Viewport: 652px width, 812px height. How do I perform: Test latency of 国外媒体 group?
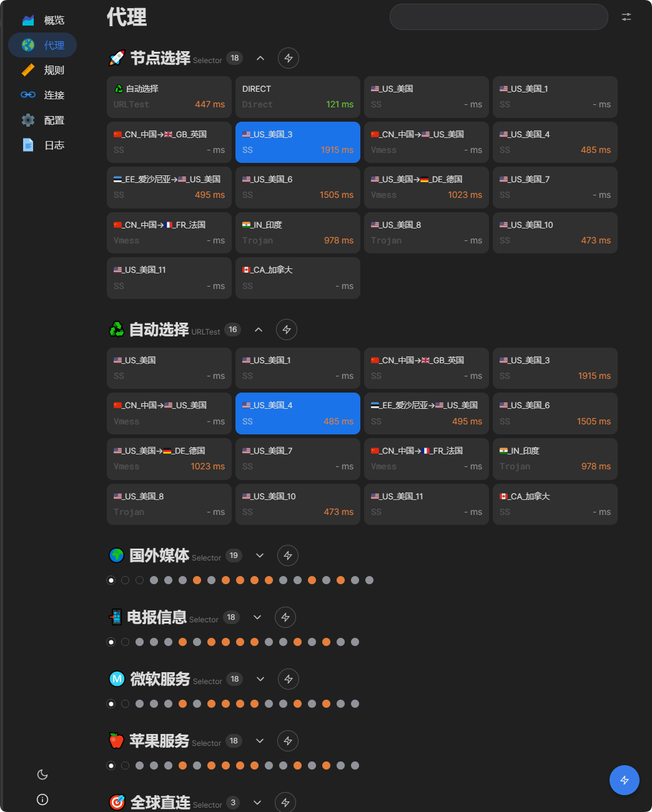click(287, 555)
